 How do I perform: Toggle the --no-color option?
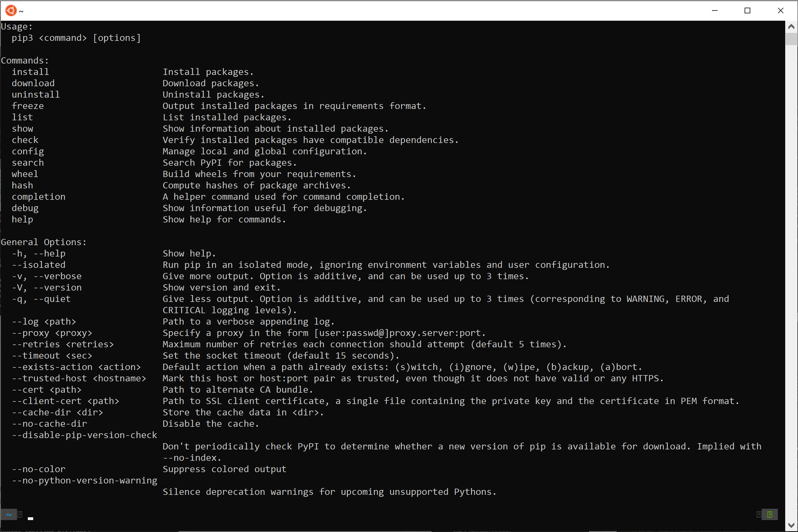coord(37,469)
